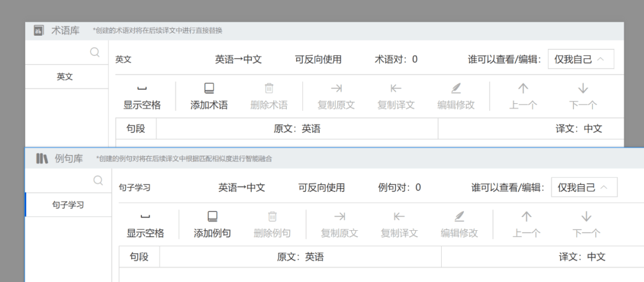This screenshot has width=644, height=282.
Task: Click 英语→中文 in the 例句库 panel
Action: [x=241, y=188]
